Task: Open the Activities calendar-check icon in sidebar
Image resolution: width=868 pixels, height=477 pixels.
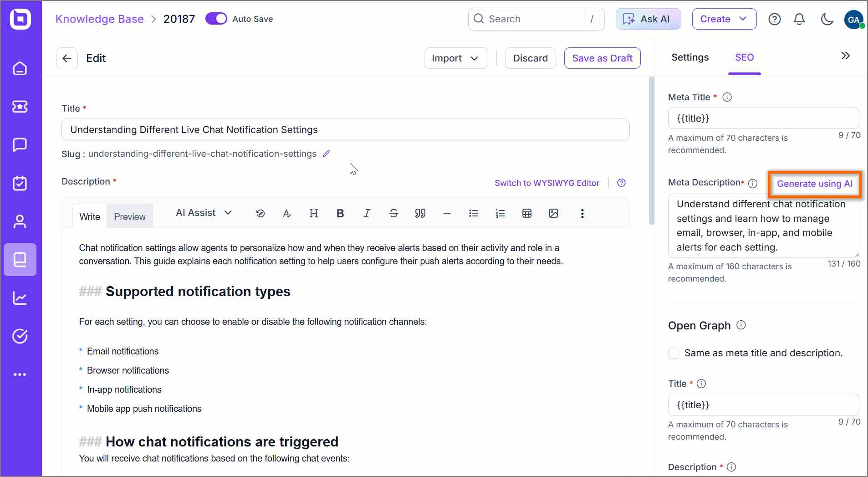Action: coord(20,183)
